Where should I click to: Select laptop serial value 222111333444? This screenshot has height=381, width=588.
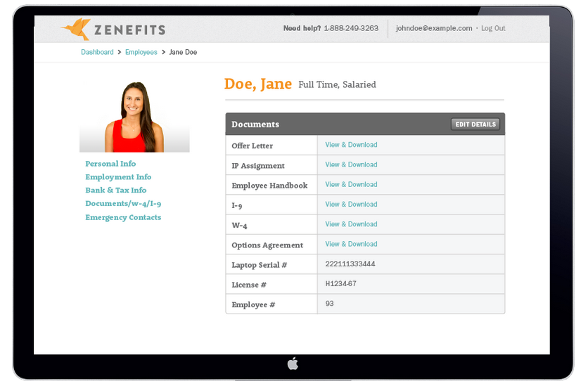click(350, 264)
